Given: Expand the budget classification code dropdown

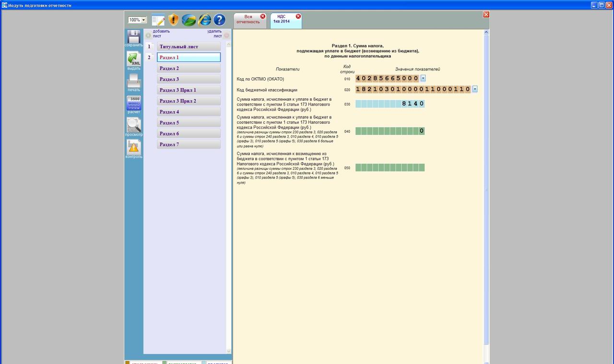Looking at the screenshot, I should click(475, 89).
